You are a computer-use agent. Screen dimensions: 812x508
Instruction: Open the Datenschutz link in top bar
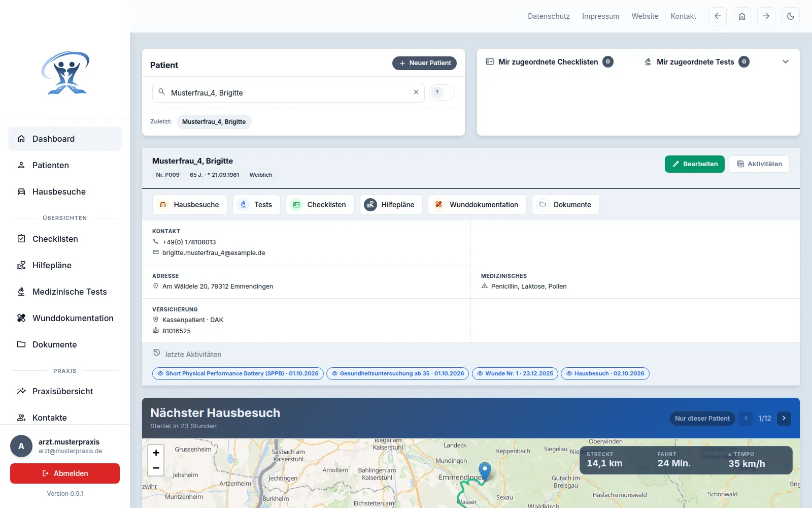click(x=549, y=16)
